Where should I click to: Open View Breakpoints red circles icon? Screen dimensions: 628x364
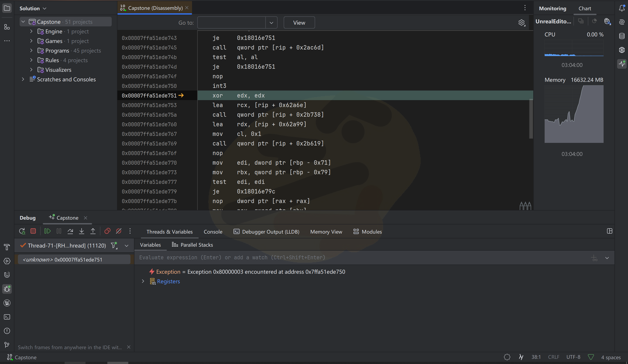(x=107, y=231)
